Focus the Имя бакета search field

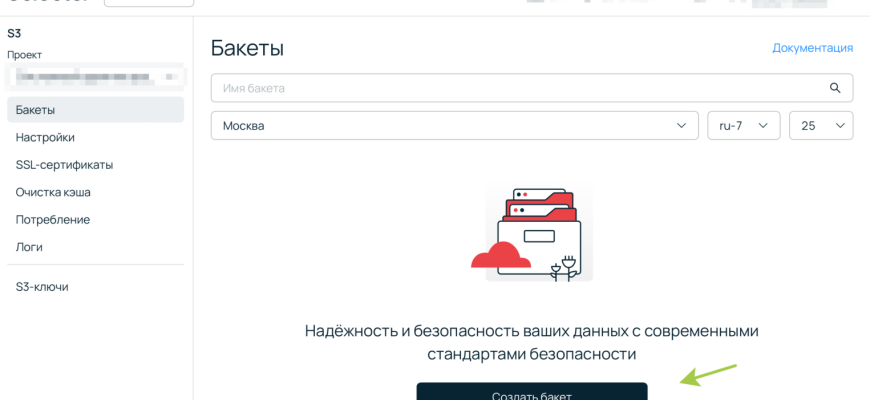[515, 88]
